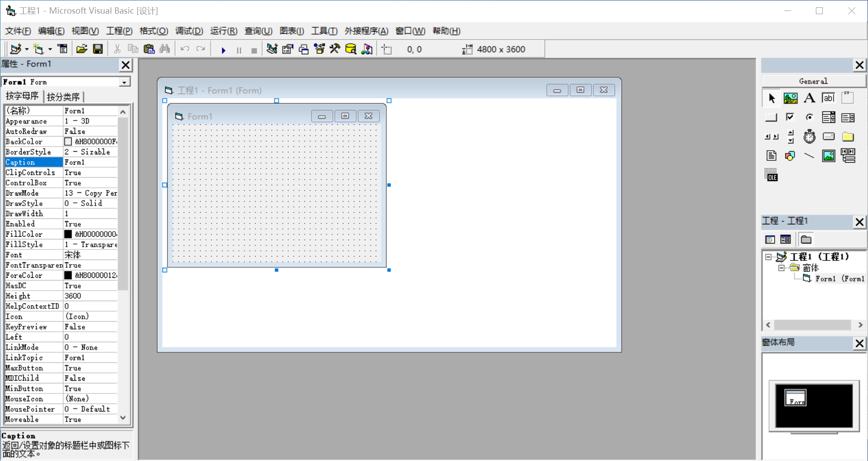Click View Code in project explorer
Image resolution: width=868 pixels, height=461 pixels.
coord(770,239)
